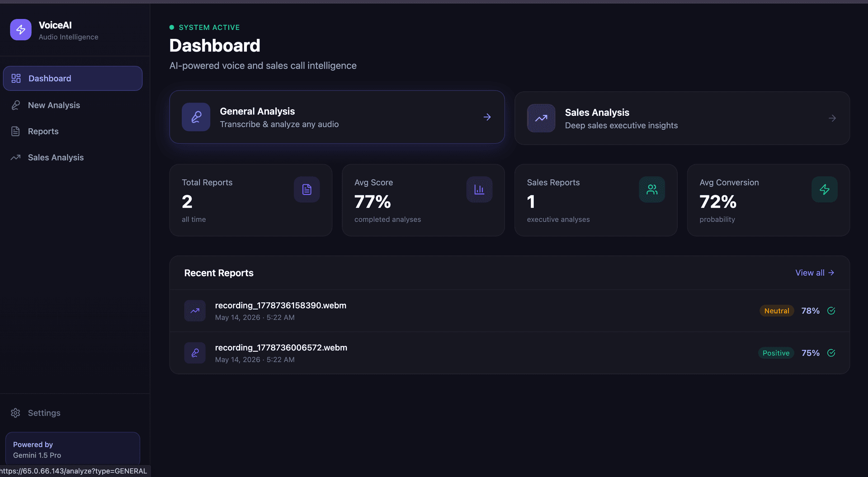Click the Avg Conversion value 72%
868x477 pixels.
tap(718, 202)
